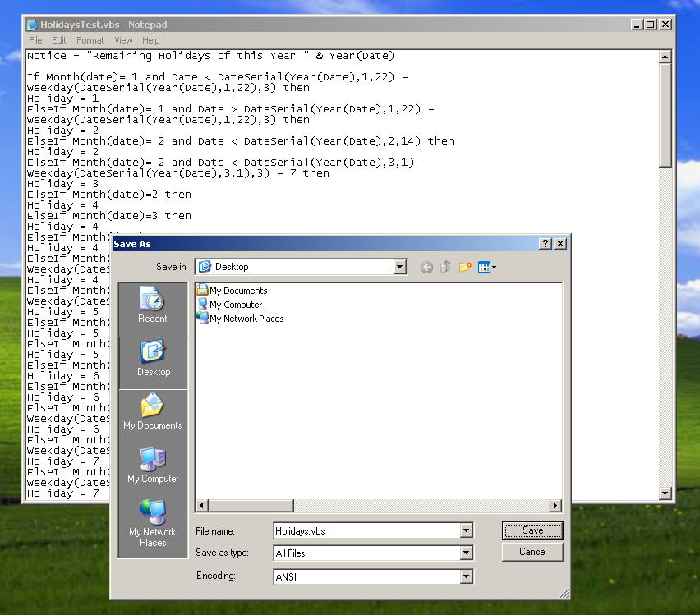Open My Computer in the places bar
This screenshot has width=700, height=615.
153,466
